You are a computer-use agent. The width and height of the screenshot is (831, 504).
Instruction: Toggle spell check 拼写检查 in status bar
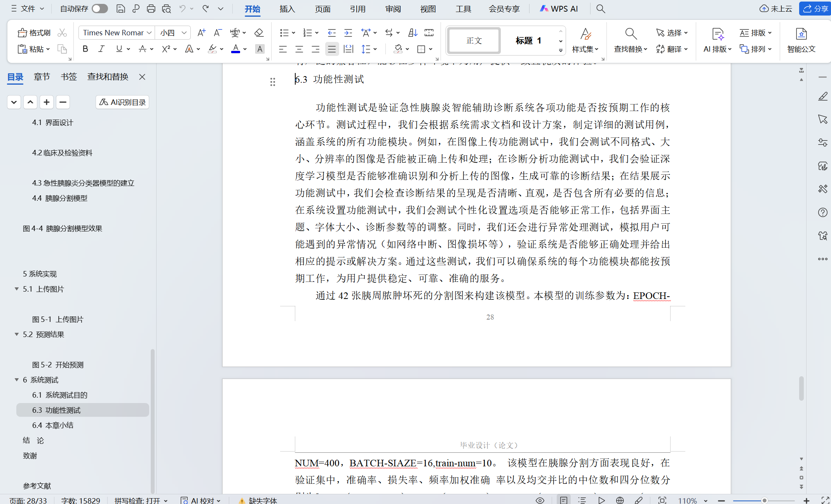(x=141, y=501)
